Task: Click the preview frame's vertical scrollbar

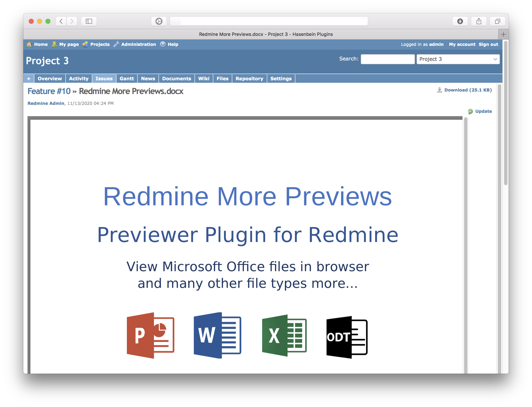Action: (466, 245)
